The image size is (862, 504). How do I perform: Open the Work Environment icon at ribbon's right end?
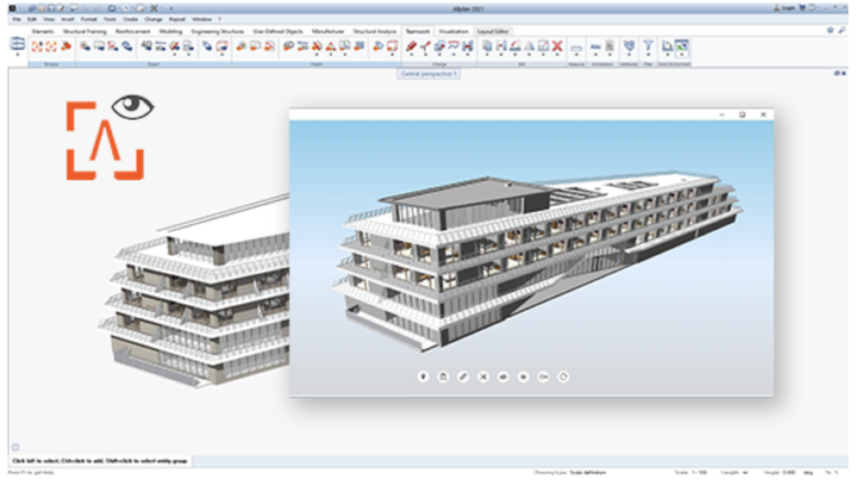pos(680,45)
